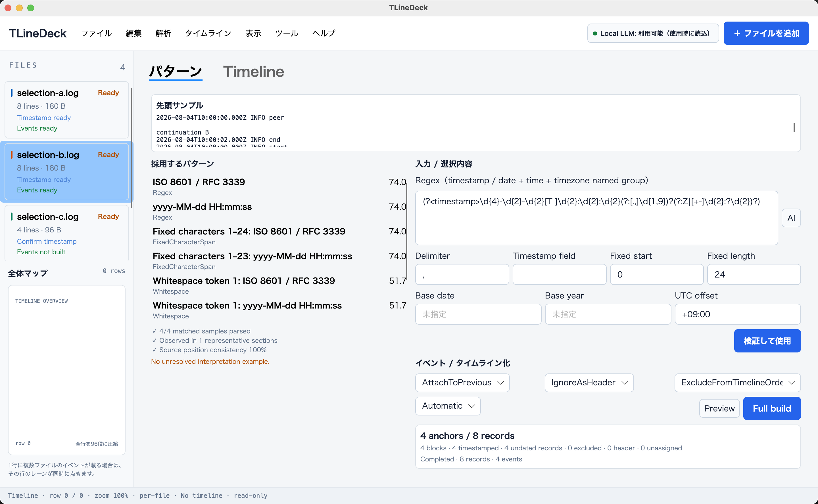Select the selection-a.log file card
This screenshot has height=504, width=818.
(67, 110)
